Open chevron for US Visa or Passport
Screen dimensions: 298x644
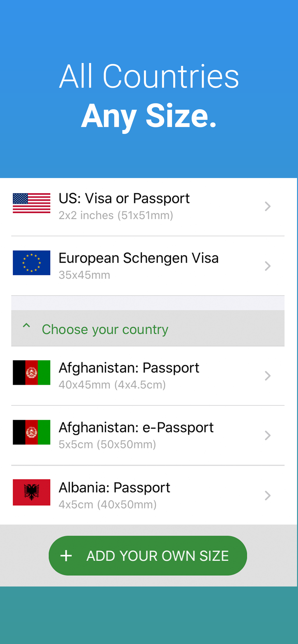click(268, 206)
